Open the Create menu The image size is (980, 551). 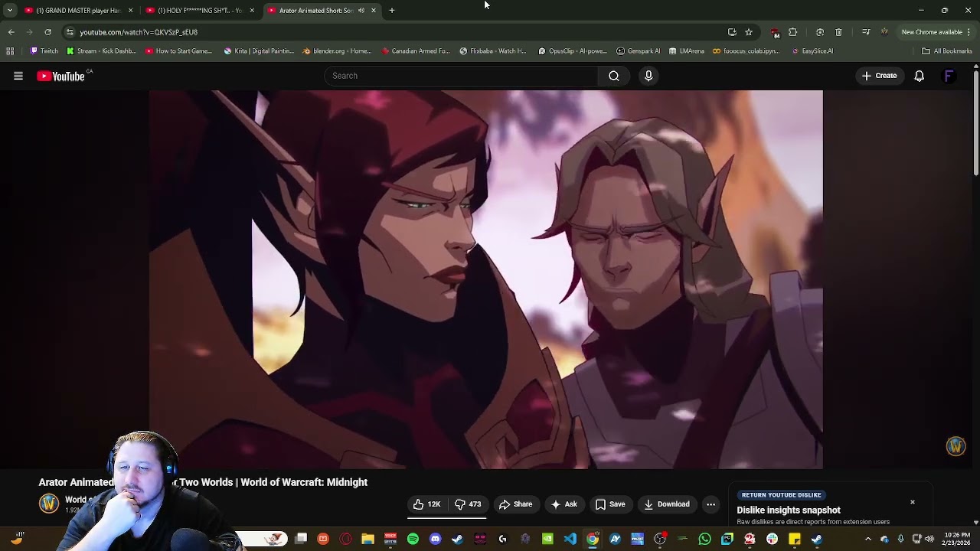[879, 76]
